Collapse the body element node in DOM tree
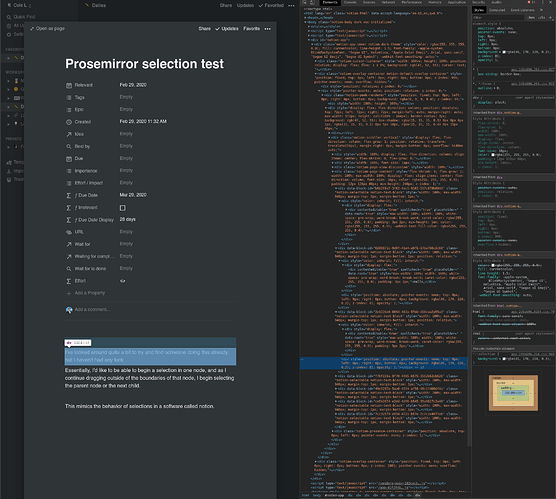This screenshot has height=499, width=556. [x=306, y=22]
